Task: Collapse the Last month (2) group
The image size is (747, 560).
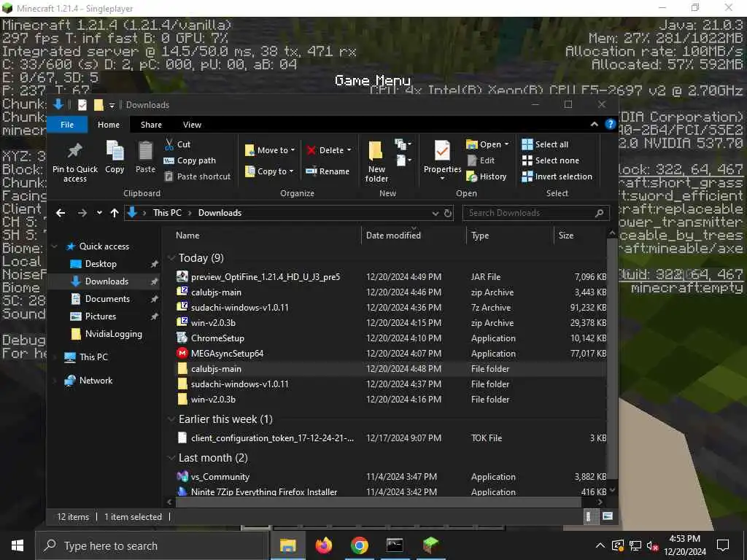Action: click(171, 458)
